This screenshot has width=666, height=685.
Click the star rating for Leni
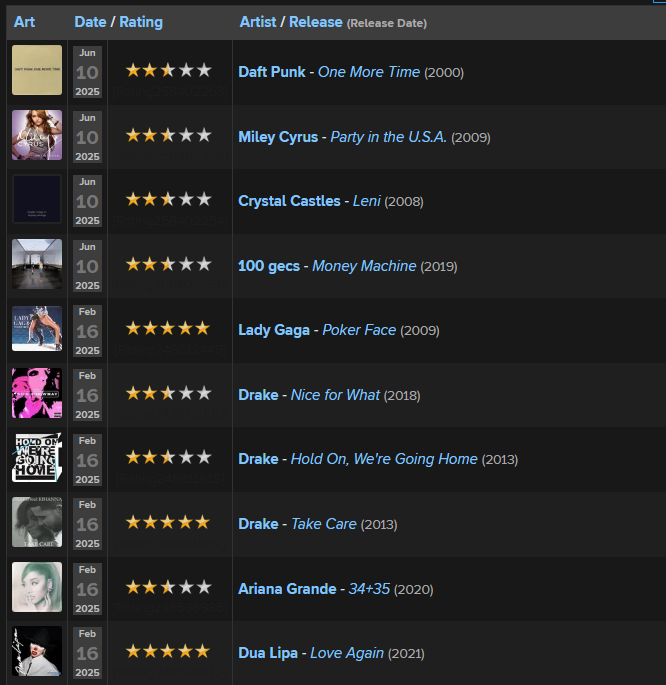pyautogui.click(x=168, y=199)
